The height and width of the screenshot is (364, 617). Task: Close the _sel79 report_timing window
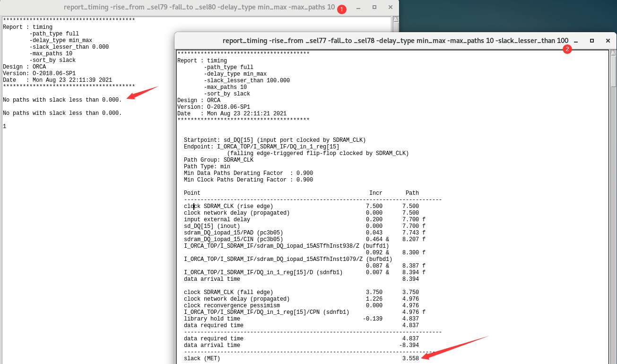click(x=391, y=7)
